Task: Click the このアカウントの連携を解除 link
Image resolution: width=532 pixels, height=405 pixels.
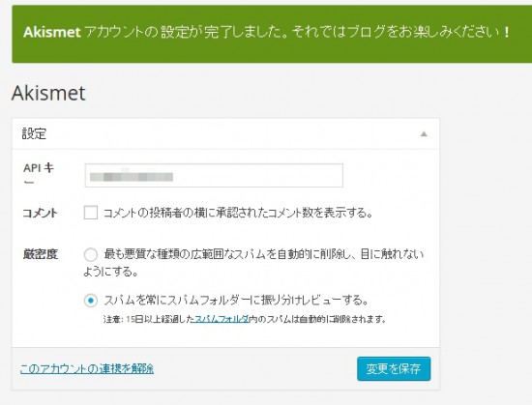Action: coord(87,368)
